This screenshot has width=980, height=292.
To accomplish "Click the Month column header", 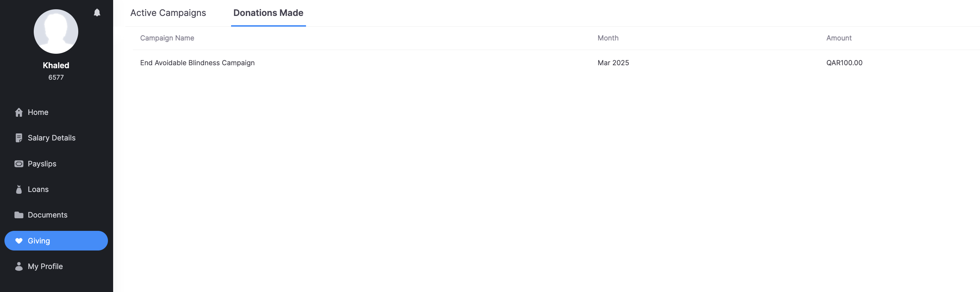I will [608, 38].
